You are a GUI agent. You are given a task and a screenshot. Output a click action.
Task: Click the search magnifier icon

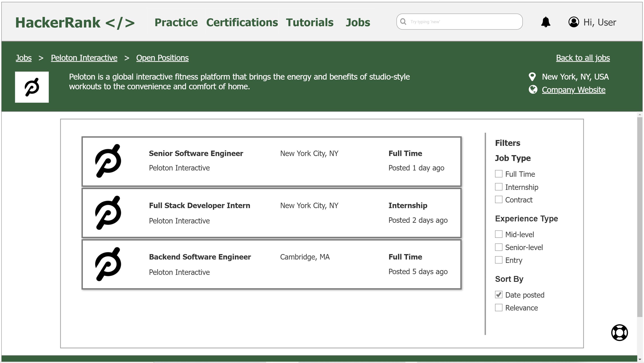(x=403, y=22)
